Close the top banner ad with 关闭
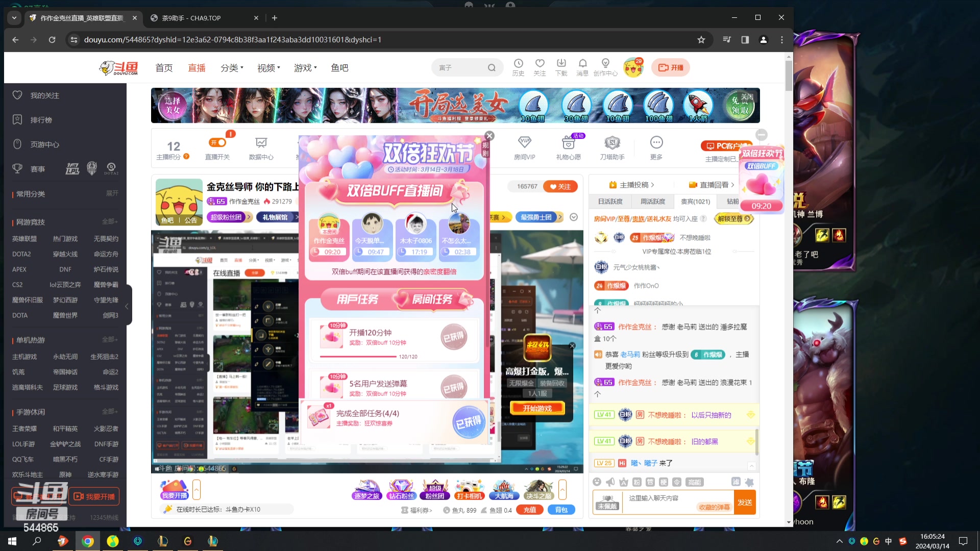 (747, 96)
